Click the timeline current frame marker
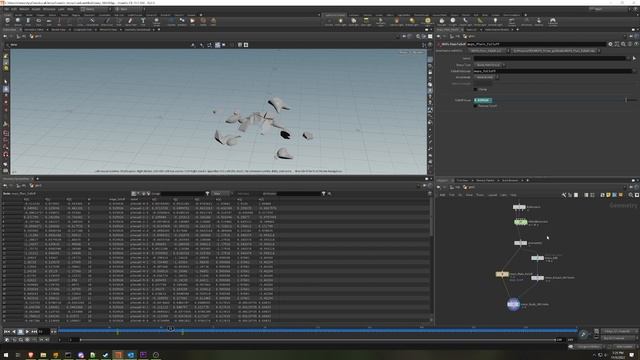 171,329
